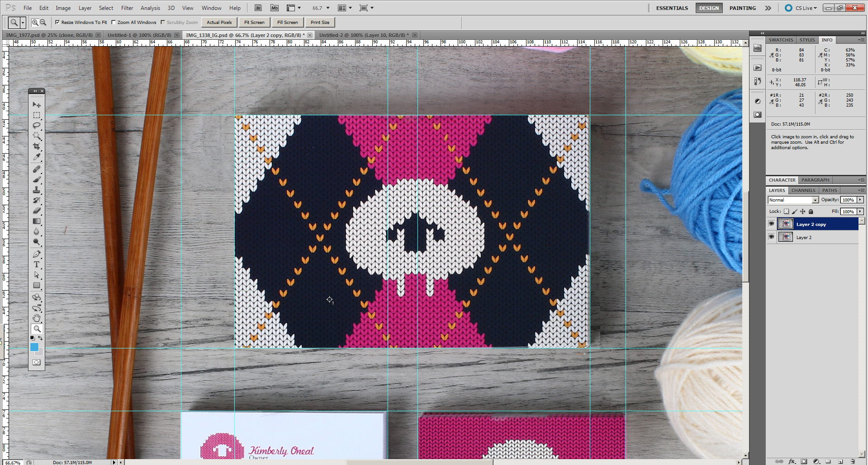Select the Healing Brush tool
Viewport: 868px width, 465px height.
pos(37,169)
